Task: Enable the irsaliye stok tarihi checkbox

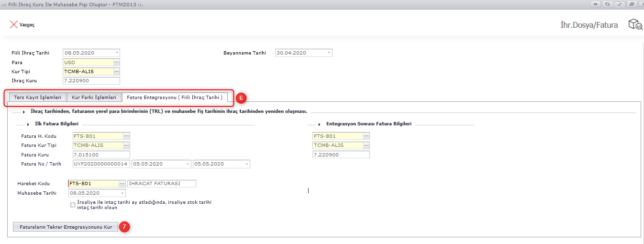Action: (73, 205)
